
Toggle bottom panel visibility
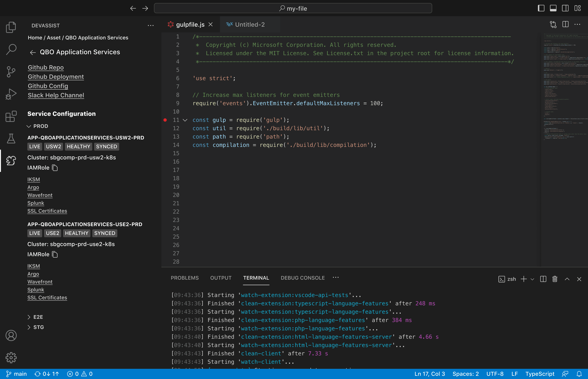point(553,8)
